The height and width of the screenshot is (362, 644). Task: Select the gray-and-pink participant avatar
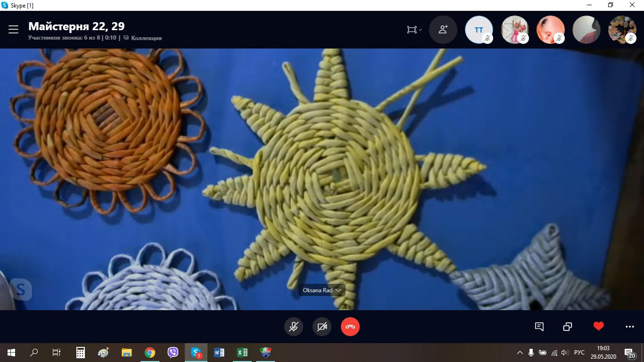(586, 30)
